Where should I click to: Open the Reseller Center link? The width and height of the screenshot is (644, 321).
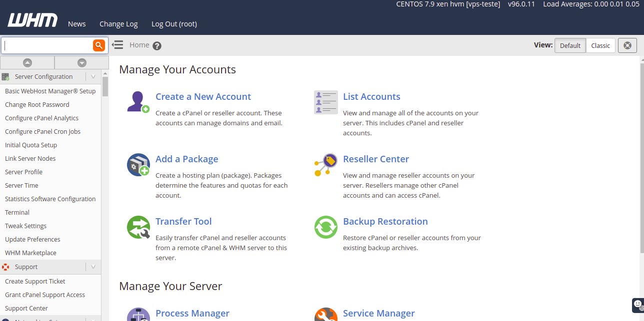click(x=376, y=159)
